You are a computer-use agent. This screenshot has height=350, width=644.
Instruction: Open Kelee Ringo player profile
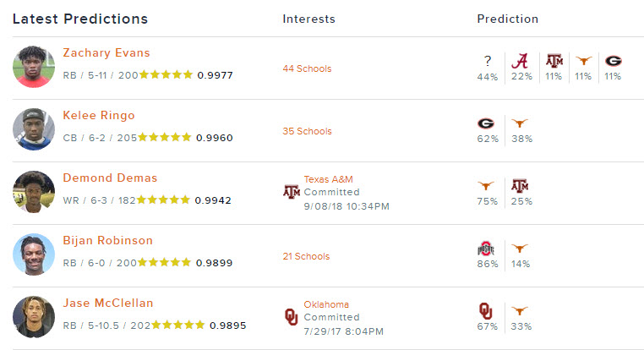pyautogui.click(x=99, y=116)
